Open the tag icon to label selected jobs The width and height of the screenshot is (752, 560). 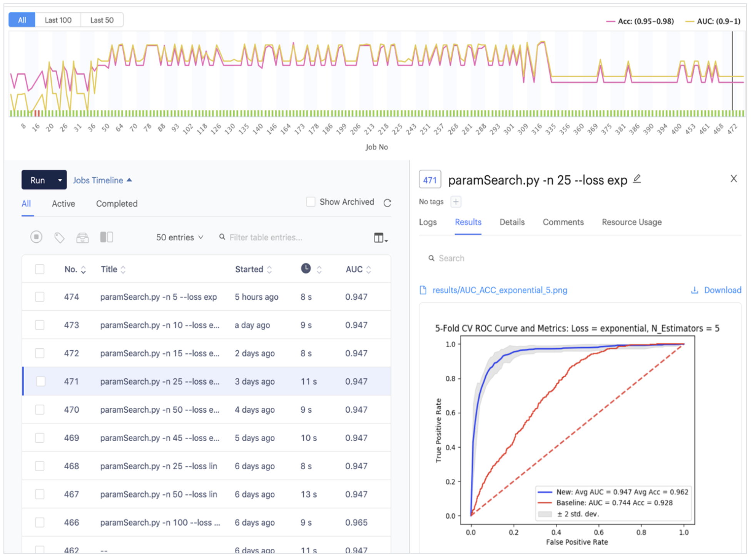click(x=60, y=237)
